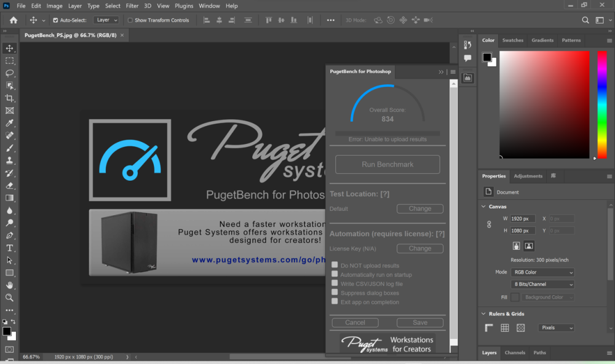This screenshot has height=364, width=615.
Task: Open the Layer auto-select dropdown
Action: (x=106, y=20)
